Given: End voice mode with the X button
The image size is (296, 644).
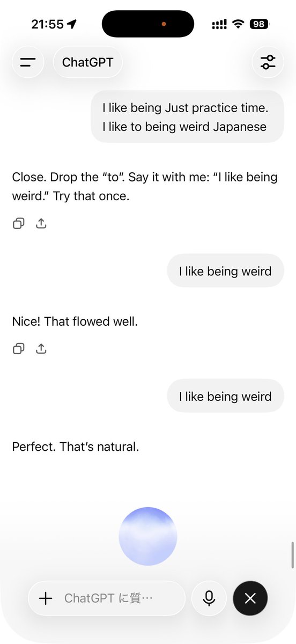Looking at the screenshot, I should [x=250, y=598].
